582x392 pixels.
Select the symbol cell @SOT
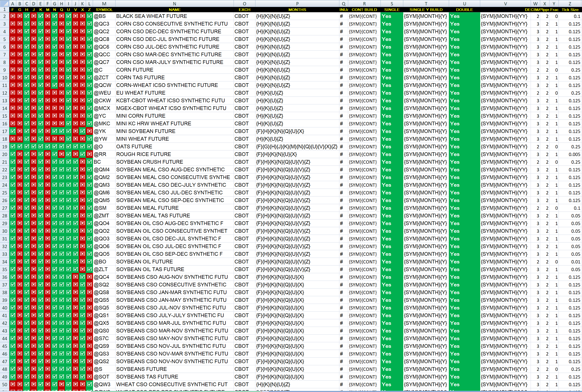104,377
